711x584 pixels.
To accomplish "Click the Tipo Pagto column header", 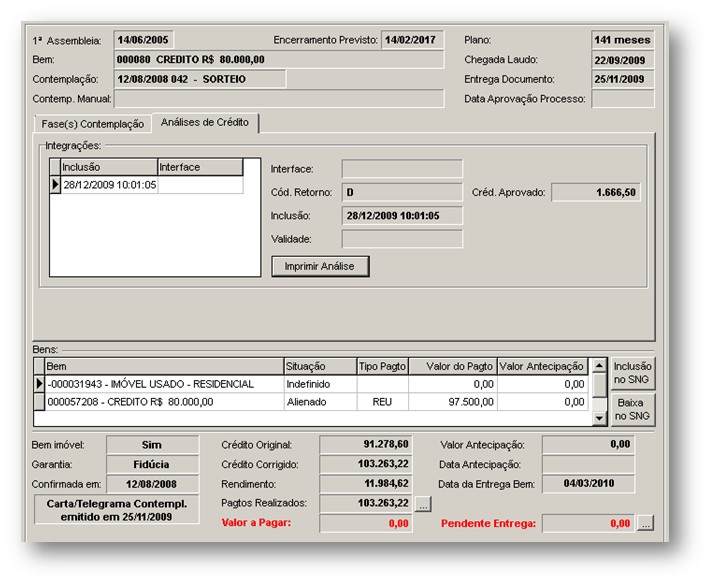I will [x=382, y=366].
